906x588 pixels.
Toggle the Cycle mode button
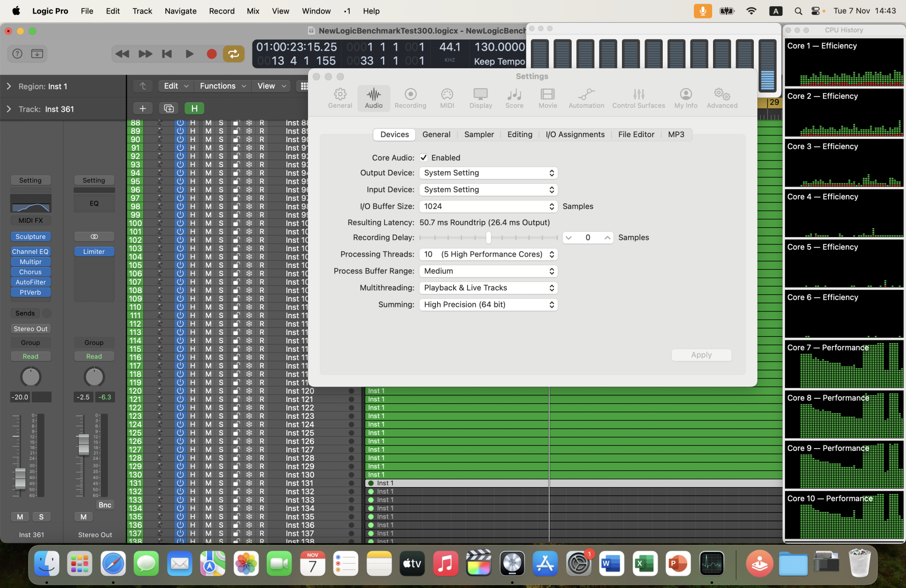233,54
